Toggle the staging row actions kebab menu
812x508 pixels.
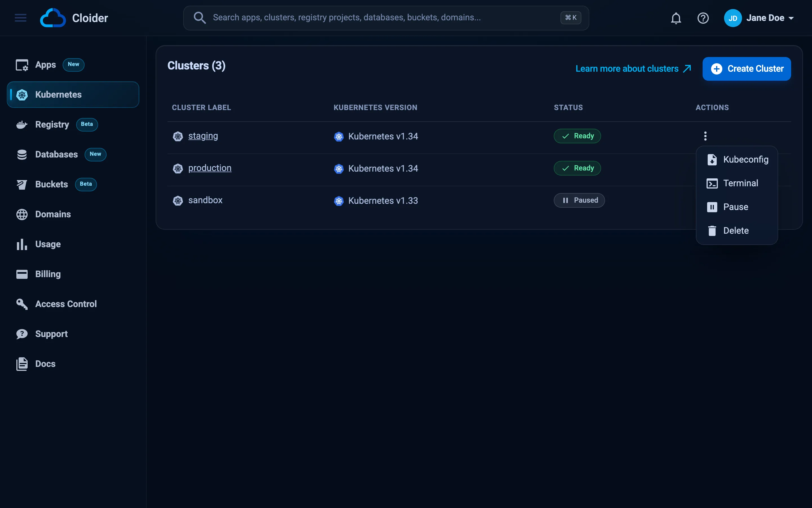coord(705,136)
